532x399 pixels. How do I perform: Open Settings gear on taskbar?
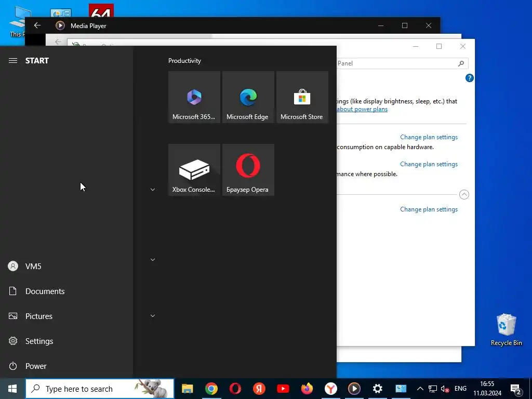378,389
